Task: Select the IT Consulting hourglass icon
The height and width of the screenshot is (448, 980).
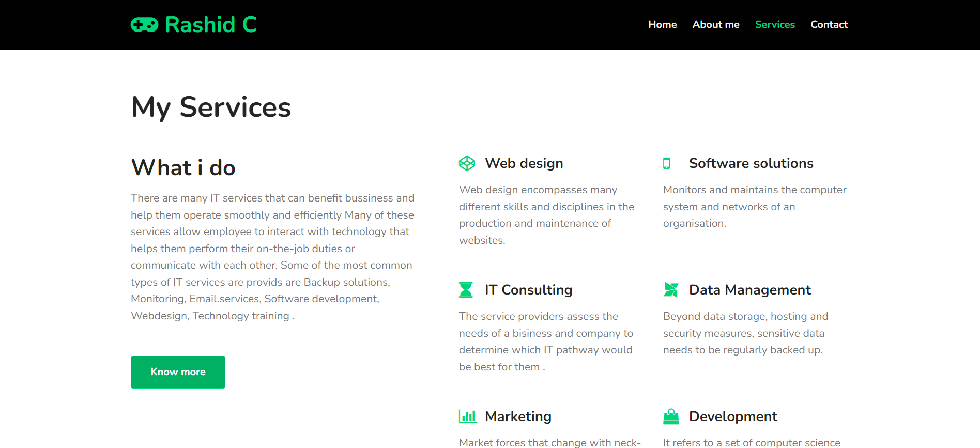Action: (467, 290)
